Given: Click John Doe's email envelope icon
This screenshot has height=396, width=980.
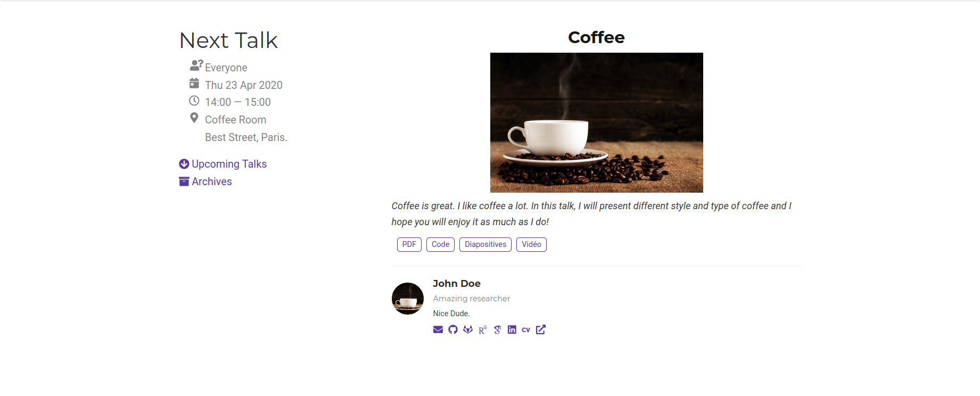Looking at the screenshot, I should coord(438,329).
